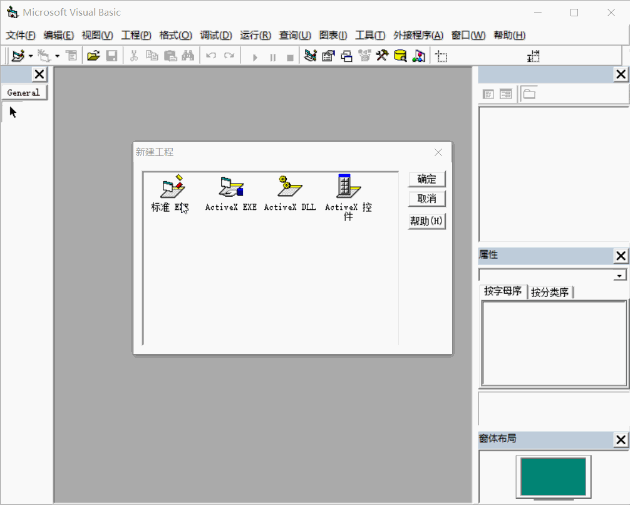Screen dimensions: 630x505
Task: Open the 视图(V) menu
Action: [98, 35]
